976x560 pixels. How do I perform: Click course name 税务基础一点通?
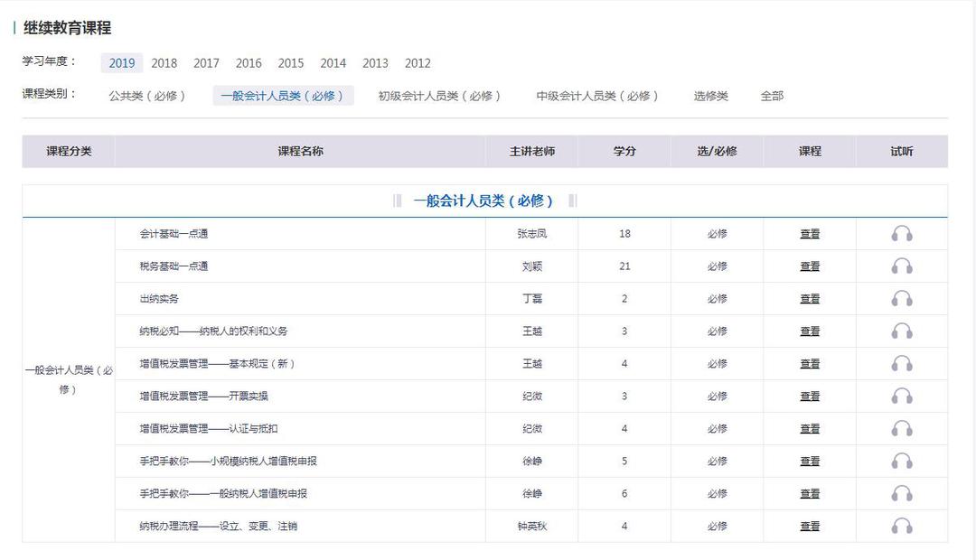pyautogui.click(x=174, y=266)
